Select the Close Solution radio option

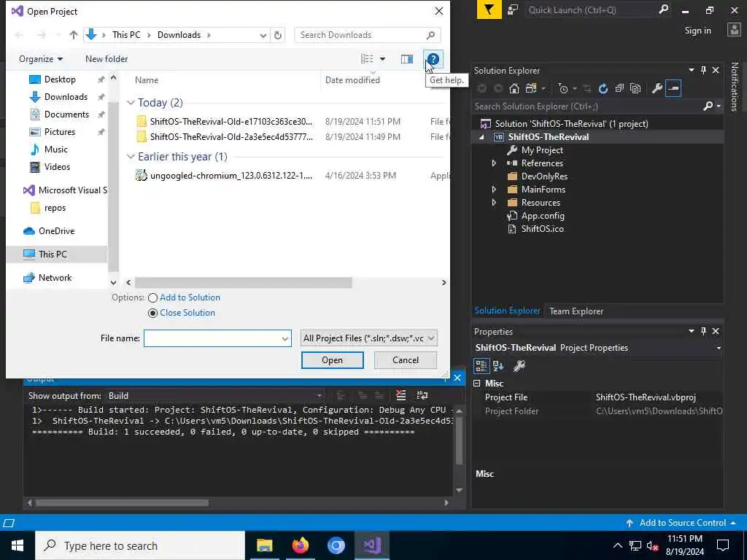(x=152, y=313)
